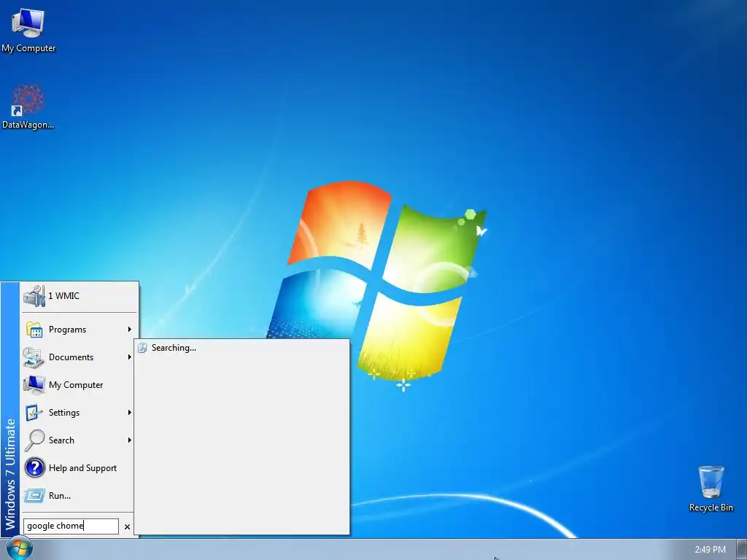Click the Documents icon in start menu
Screen dimensions: 747x560
coord(34,357)
